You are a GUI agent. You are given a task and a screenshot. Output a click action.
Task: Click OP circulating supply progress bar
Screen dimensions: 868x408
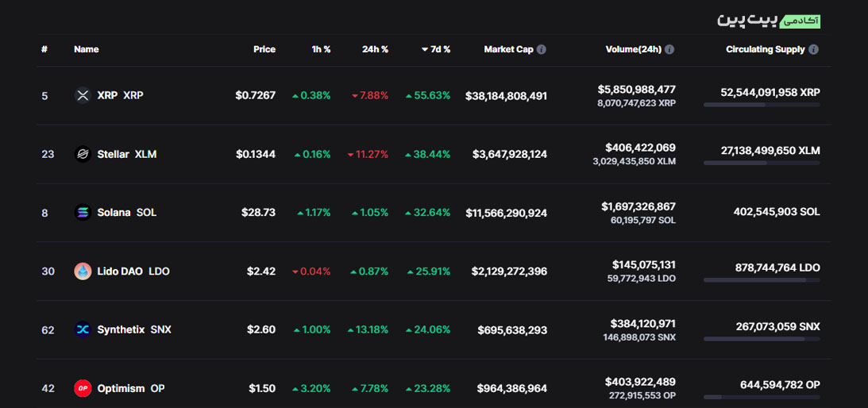[x=762, y=397]
